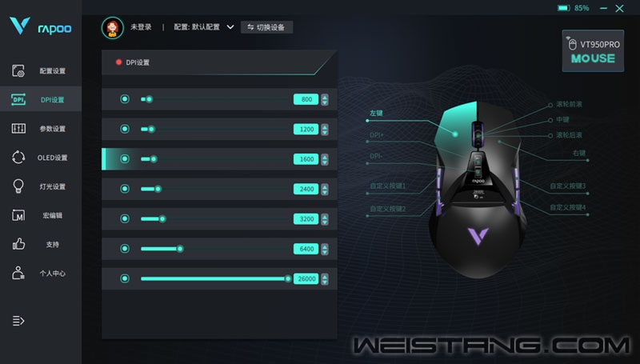Select the 26000 DPI radio button
The width and height of the screenshot is (640, 364).
click(125, 278)
